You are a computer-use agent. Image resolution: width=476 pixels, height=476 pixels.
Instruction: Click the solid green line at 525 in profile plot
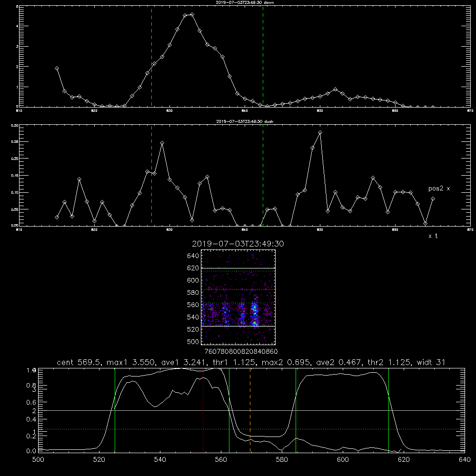pos(115,410)
